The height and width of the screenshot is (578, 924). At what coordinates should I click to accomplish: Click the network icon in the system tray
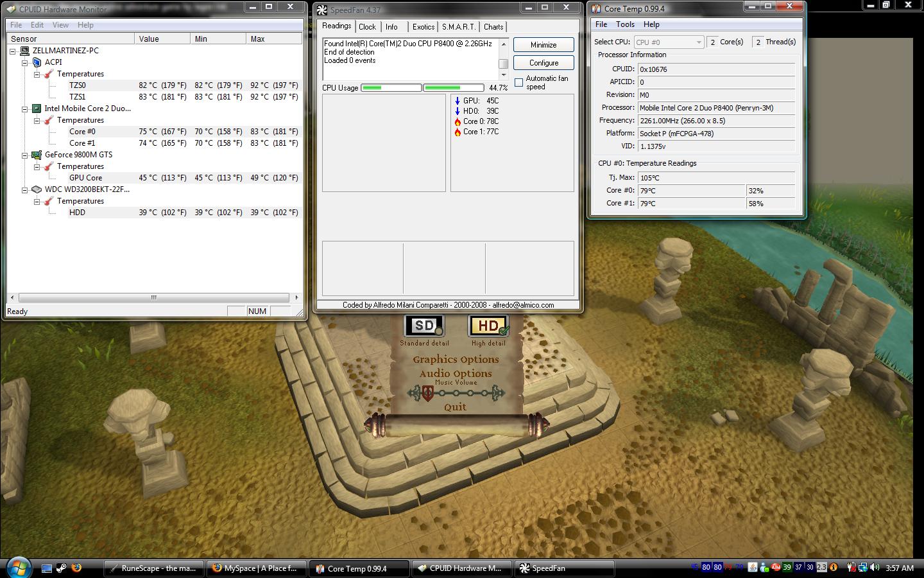click(863, 568)
